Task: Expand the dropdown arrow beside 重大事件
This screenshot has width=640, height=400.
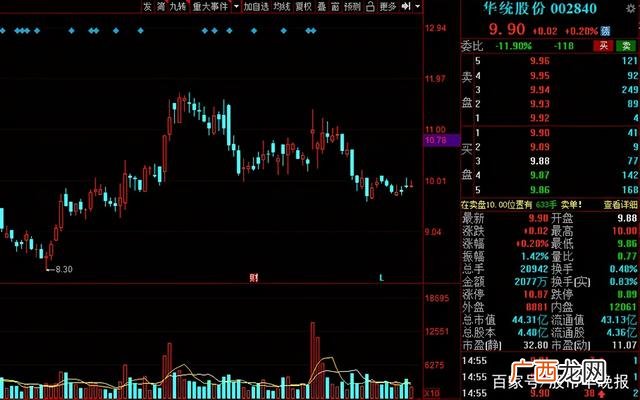Action: click(x=236, y=7)
